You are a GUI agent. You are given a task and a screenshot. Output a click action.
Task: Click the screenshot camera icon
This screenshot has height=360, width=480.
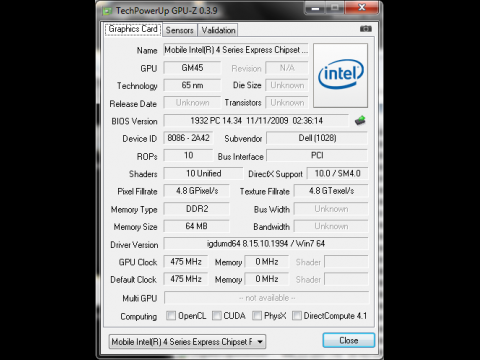point(366,29)
